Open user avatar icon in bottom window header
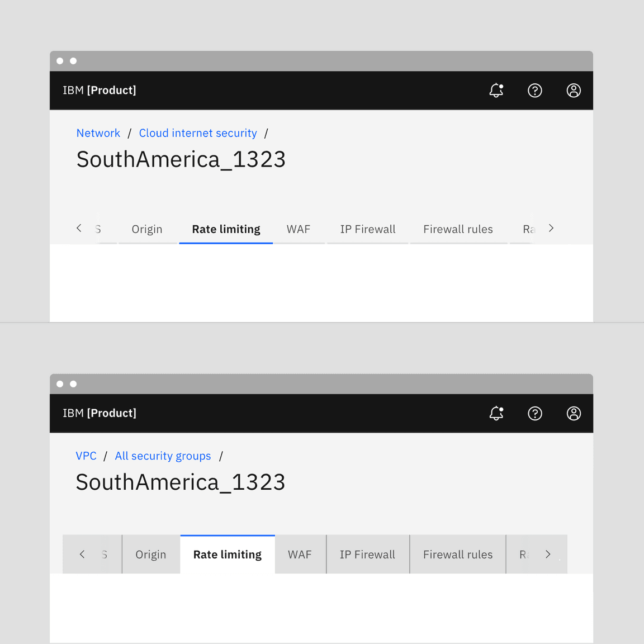 (574, 414)
